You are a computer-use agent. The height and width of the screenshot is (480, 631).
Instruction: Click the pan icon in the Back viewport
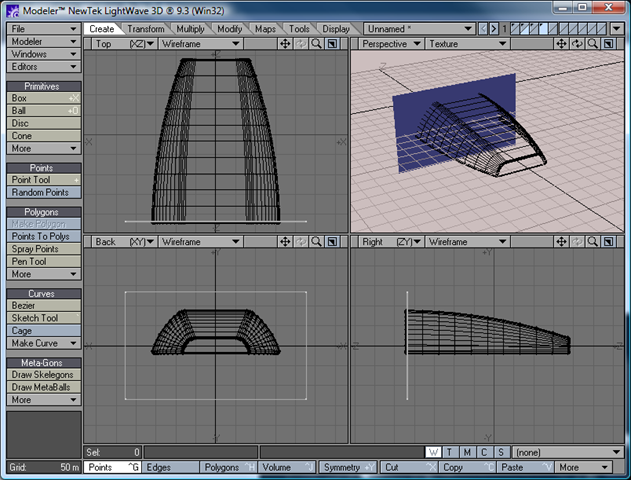pos(285,242)
